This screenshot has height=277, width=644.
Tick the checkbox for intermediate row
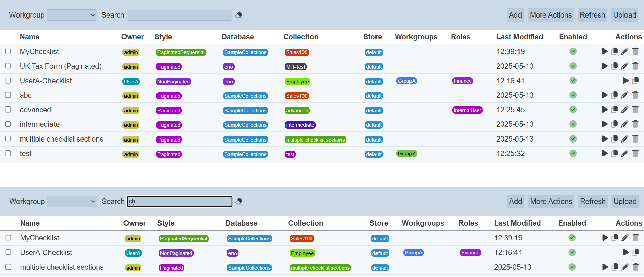(8, 124)
